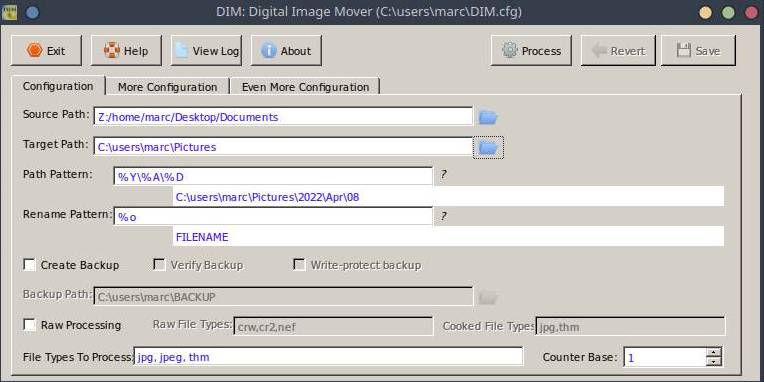Click the path preview text ending 2022\Apr\08
The image size is (764, 382).
tap(267, 197)
